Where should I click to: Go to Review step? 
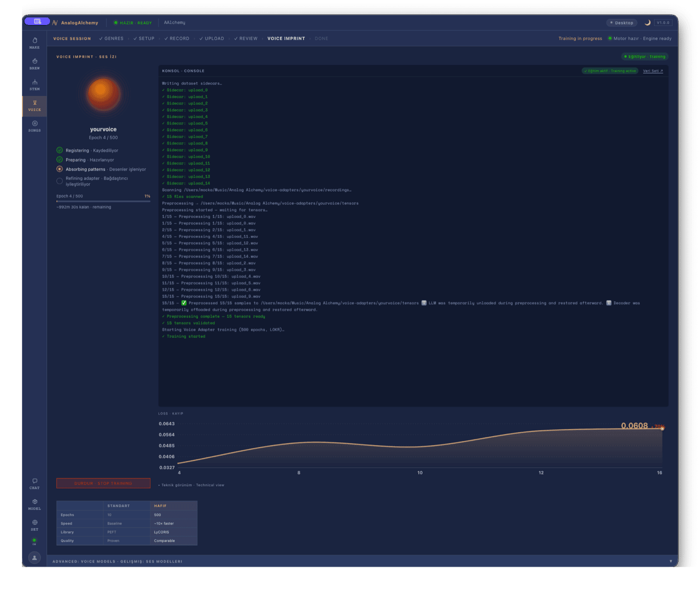[x=245, y=38]
